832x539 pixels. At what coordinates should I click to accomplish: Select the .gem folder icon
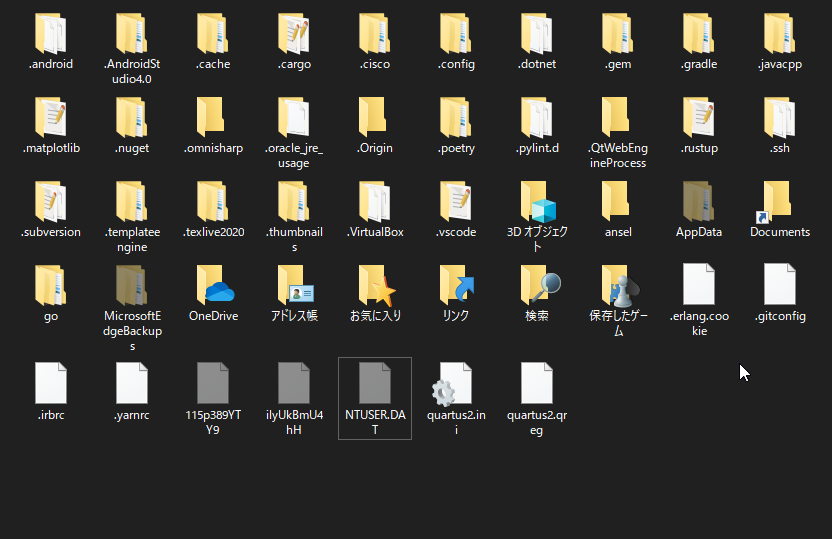[x=618, y=34]
